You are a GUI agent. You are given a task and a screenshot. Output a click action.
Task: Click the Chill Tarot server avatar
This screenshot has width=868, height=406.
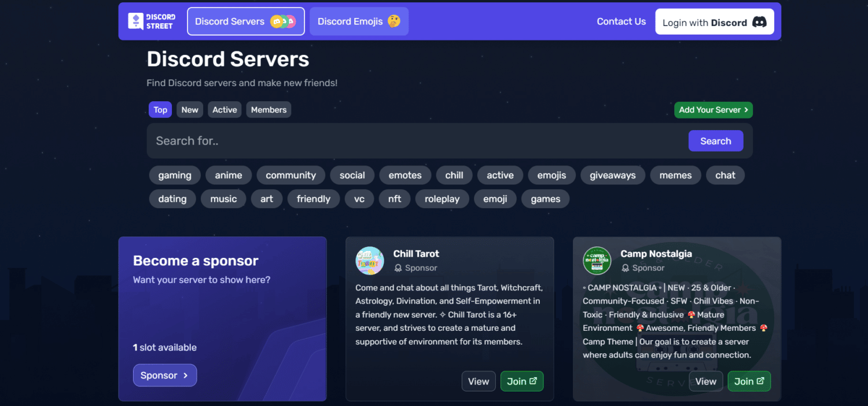click(x=370, y=261)
